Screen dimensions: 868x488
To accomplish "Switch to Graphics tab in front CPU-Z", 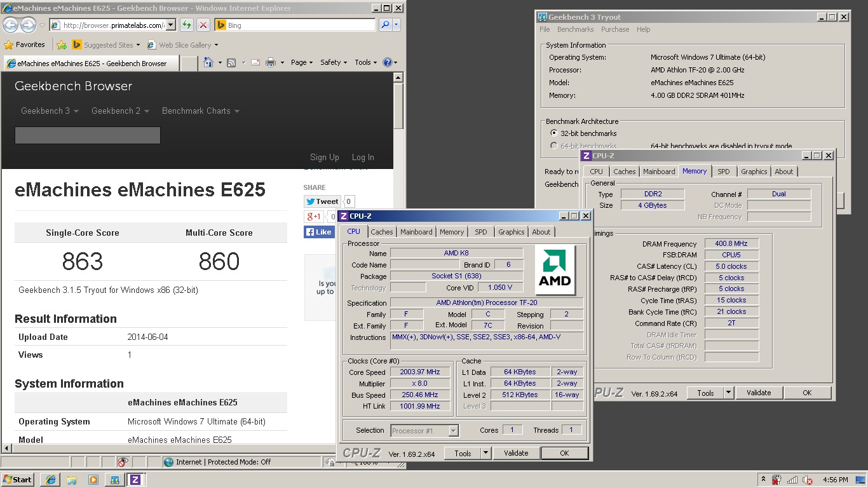I will [511, 232].
